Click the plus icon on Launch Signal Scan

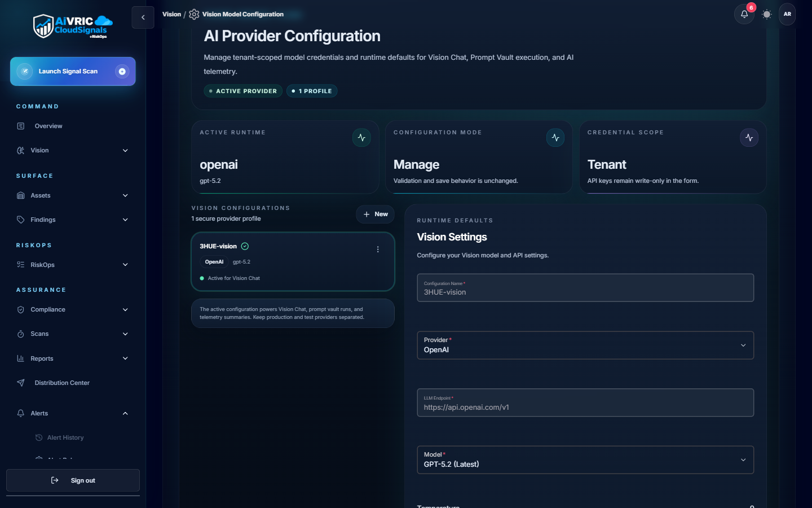click(x=122, y=71)
